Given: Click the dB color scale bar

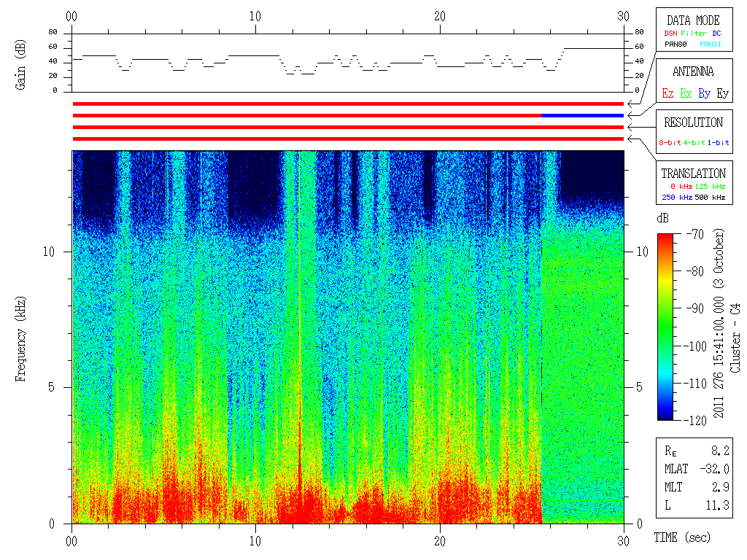Looking at the screenshot, I should coord(665,327).
